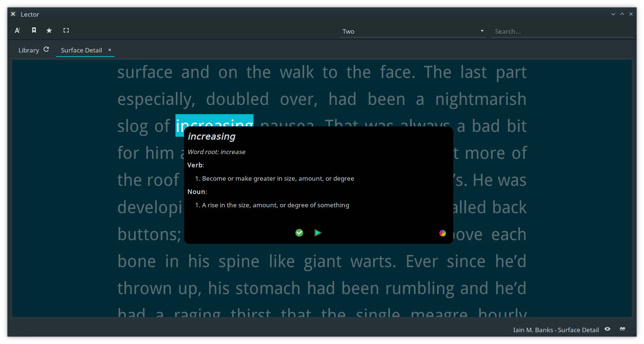This screenshot has height=344, width=644.
Task: Click the "Word root: increase" line
Action: pos(217,152)
